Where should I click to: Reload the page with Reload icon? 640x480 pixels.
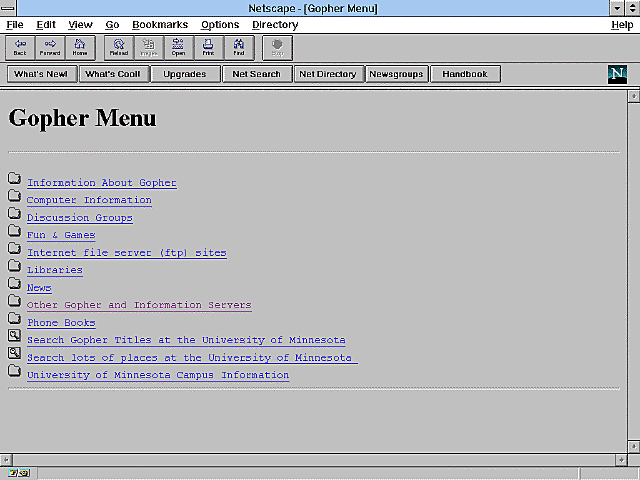click(x=119, y=48)
